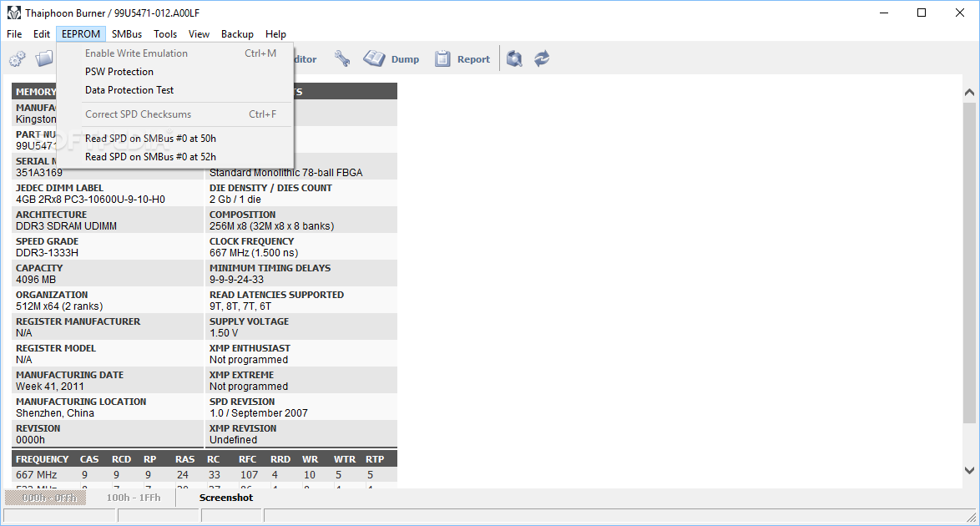This screenshot has height=526, width=980.
Task: Open the Tools menu
Action: click(165, 33)
